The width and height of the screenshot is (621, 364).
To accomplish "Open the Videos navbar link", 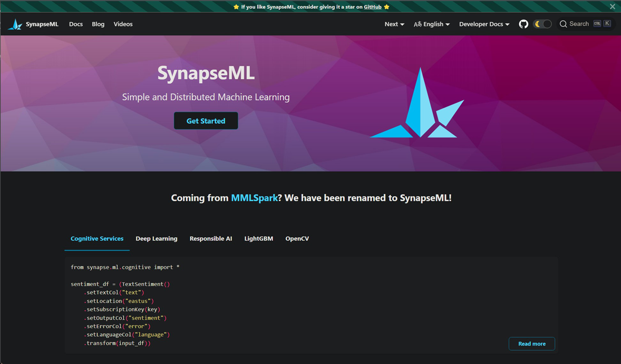I will [x=123, y=24].
